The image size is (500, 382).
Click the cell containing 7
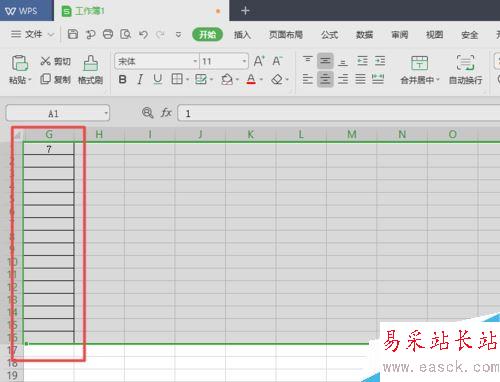click(x=49, y=149)
